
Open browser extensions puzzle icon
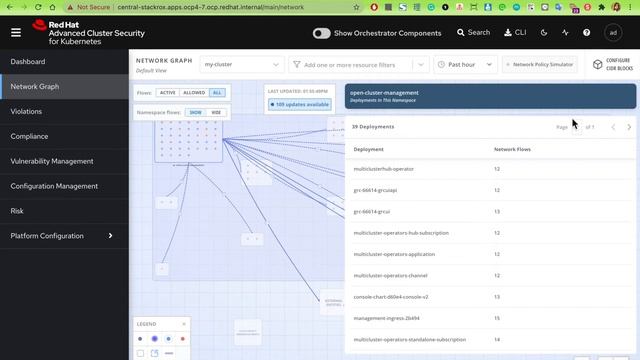click(x=601, y=7)
